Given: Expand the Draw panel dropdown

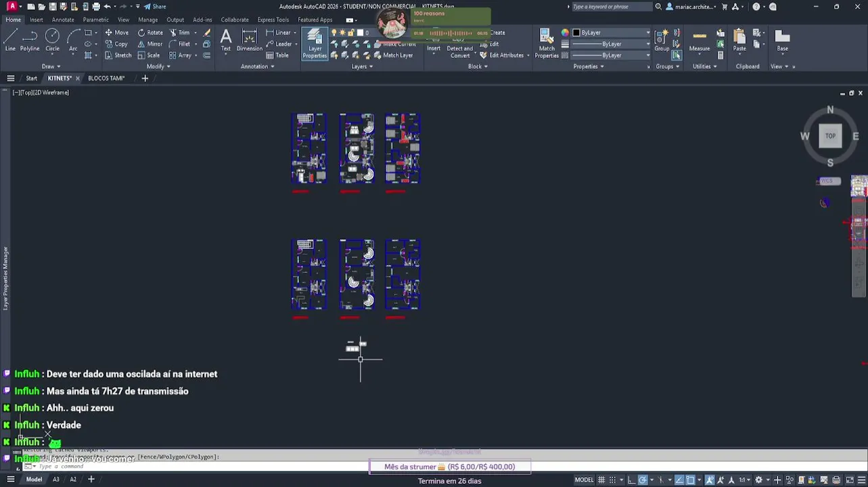Looking at the screenshot, I should [51, 66].
